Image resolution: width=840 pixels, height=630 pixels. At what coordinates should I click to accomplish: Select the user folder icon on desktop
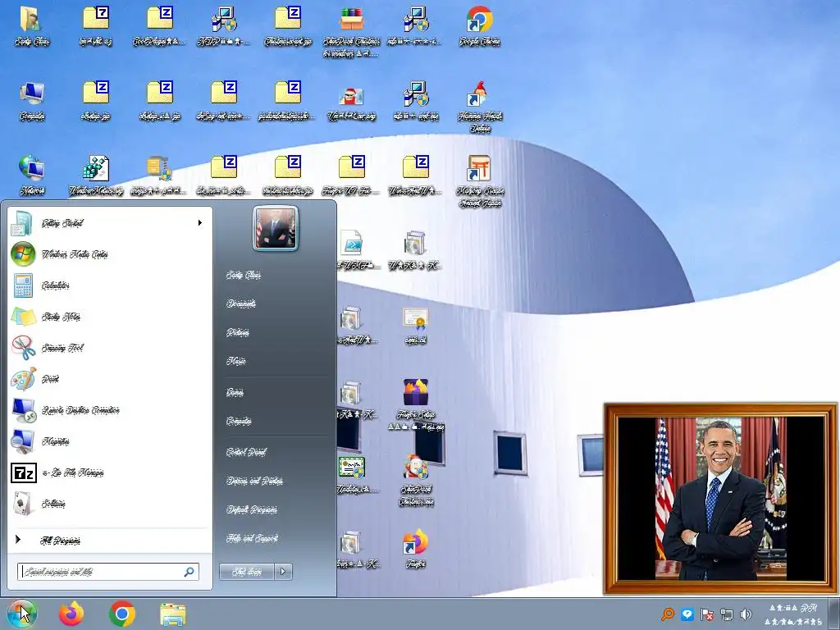click(32, 25)
